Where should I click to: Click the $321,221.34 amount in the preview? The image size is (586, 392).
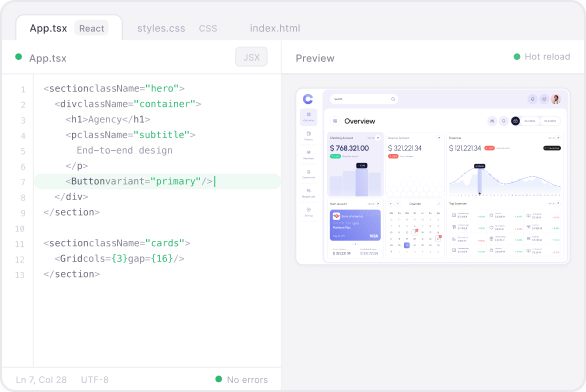point(405,148)
